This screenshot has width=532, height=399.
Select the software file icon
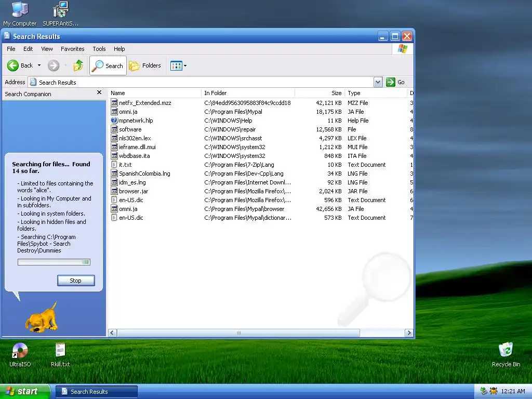(114, 129)
